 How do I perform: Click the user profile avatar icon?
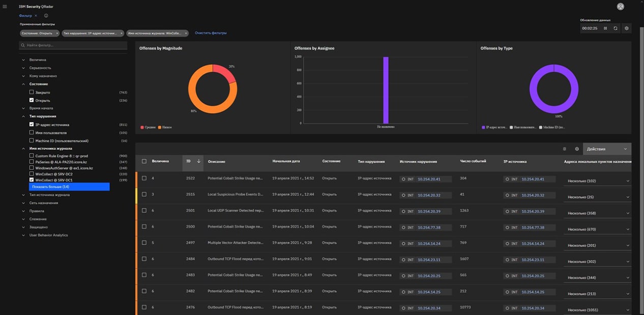[620, 7]
